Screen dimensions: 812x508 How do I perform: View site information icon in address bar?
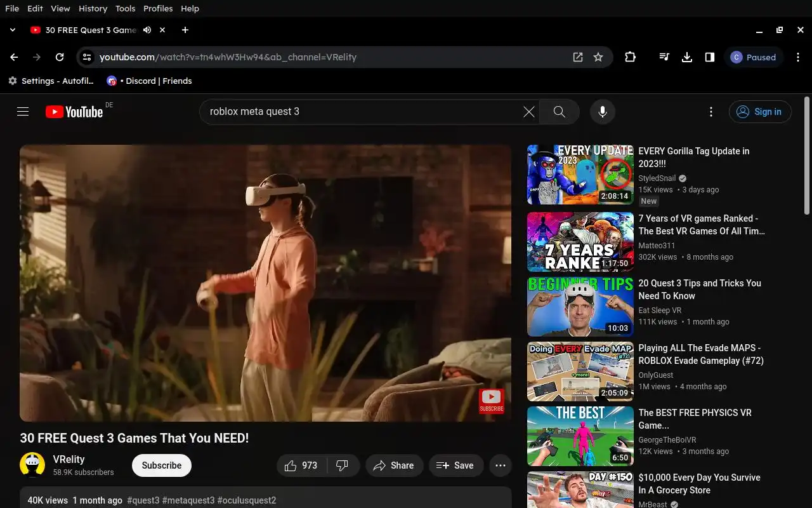(x=87, y=57)
